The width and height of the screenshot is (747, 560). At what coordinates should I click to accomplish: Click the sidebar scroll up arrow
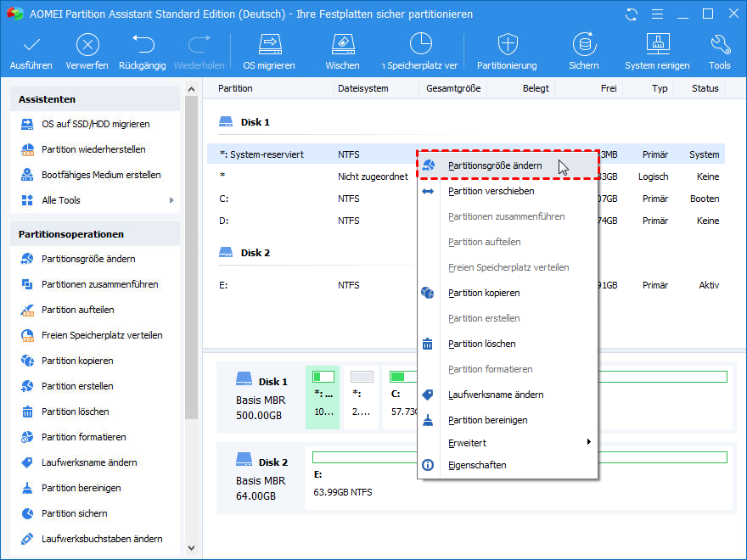coord(192,89)
